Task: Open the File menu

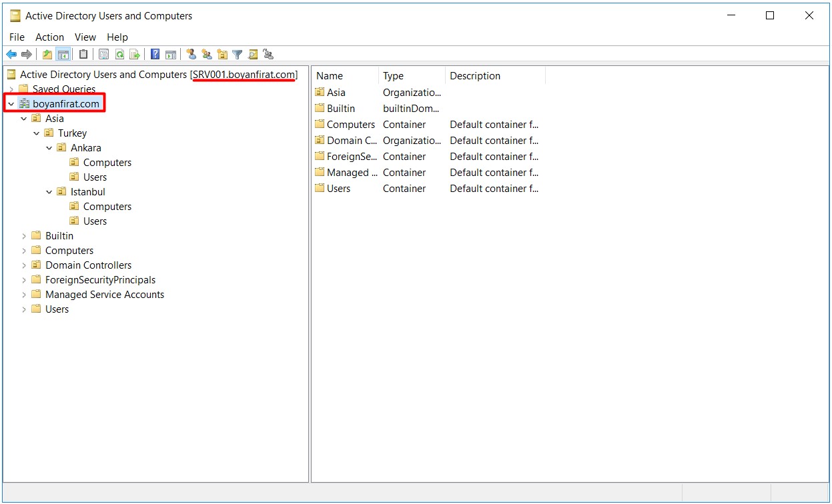Action: [x=17, y=37]
